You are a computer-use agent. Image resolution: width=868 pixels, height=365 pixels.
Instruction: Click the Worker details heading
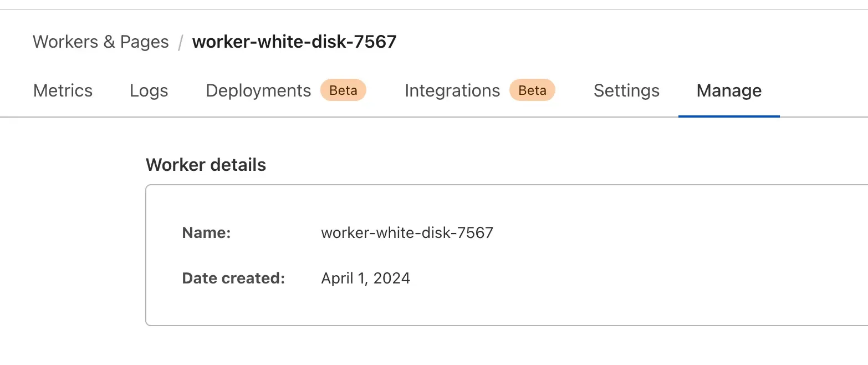(206, 165)
